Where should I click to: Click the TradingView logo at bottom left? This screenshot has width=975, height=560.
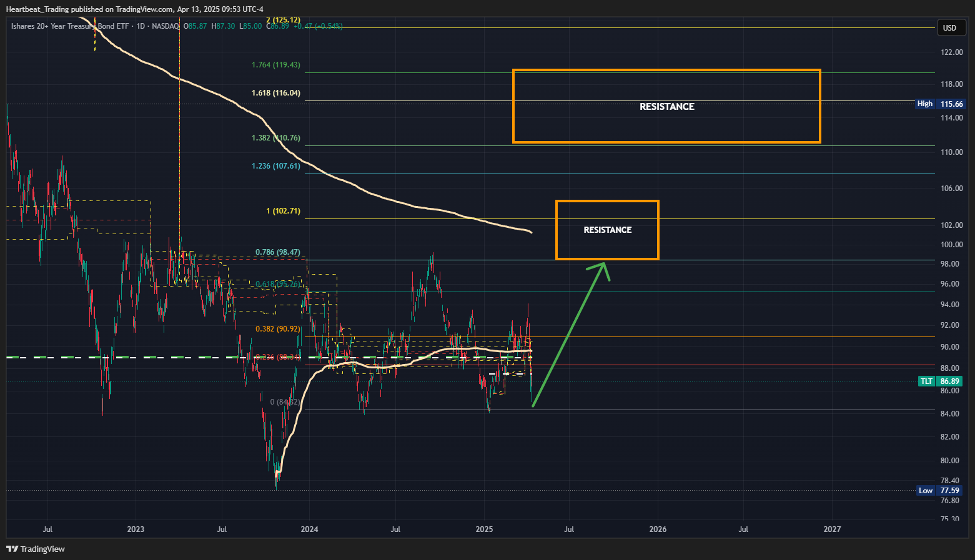click(x=36, y=549)
